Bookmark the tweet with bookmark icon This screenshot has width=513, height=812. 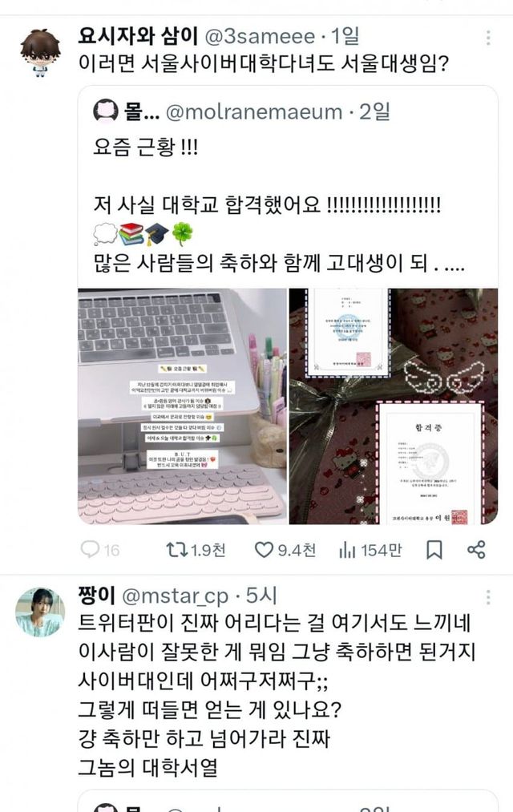(434, 549)
